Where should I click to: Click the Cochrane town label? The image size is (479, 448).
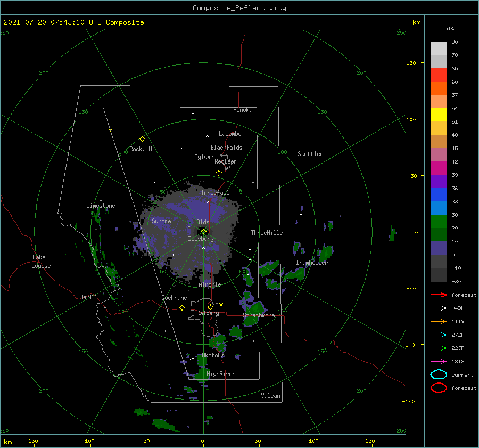pos(174,298)
